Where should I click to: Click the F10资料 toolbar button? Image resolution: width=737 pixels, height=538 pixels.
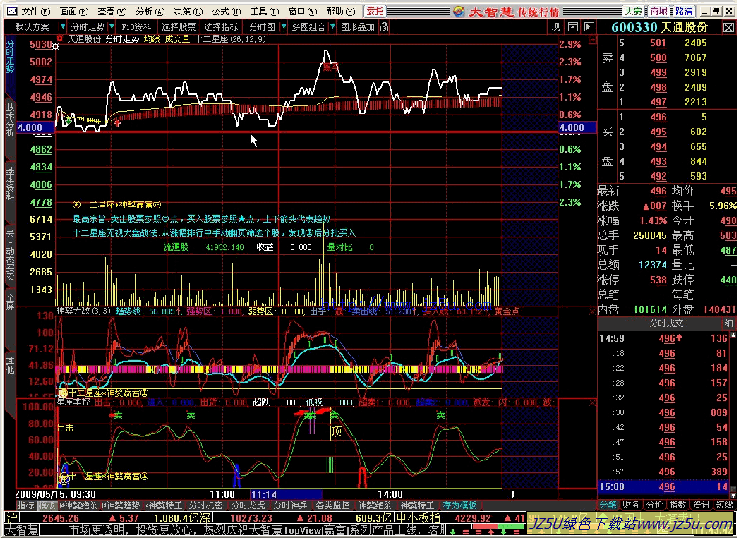tap(137, 27)
